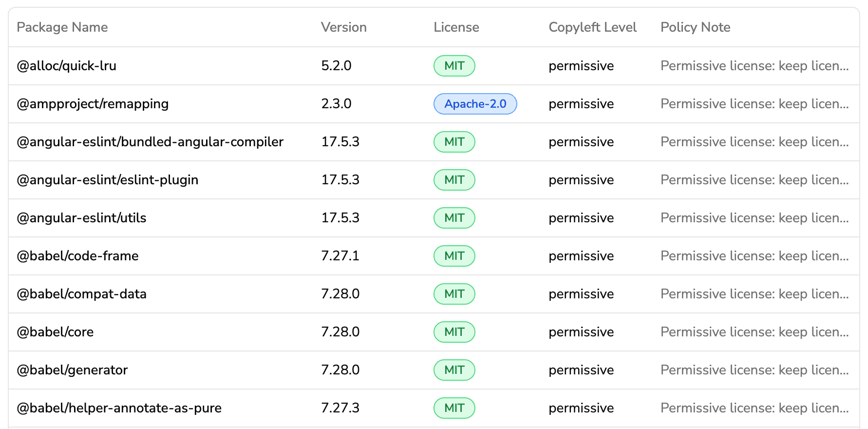Click the MIT badge for @alloc/quick-lru
This screenshot has width=868, height=429.
[454, 66]
